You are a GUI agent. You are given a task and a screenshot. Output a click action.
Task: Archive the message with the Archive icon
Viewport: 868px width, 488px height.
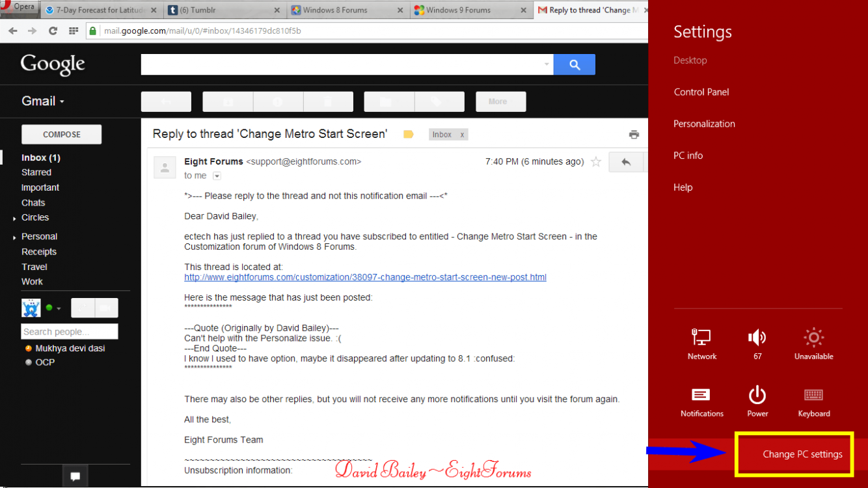pos(228,102)
